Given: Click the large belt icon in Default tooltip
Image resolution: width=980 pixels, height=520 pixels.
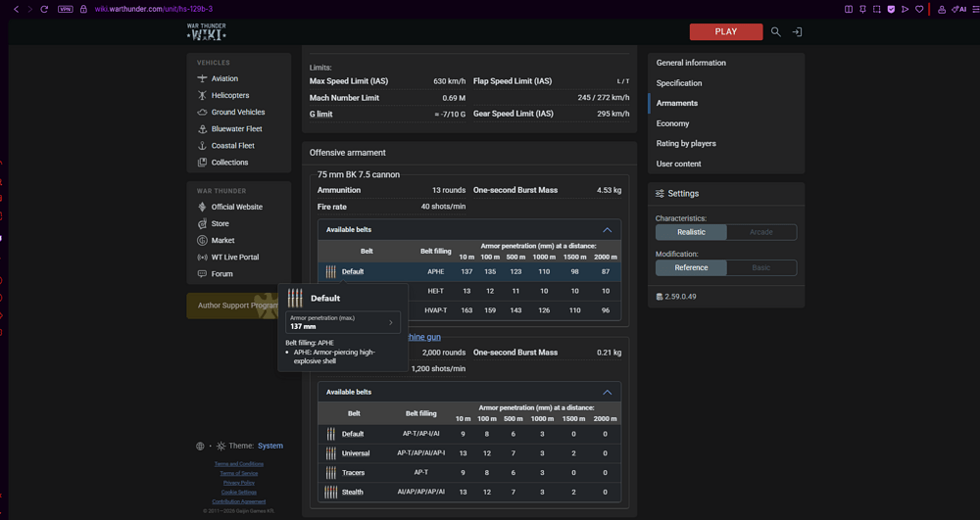Looking at the screenshot, I should [295, 298].
